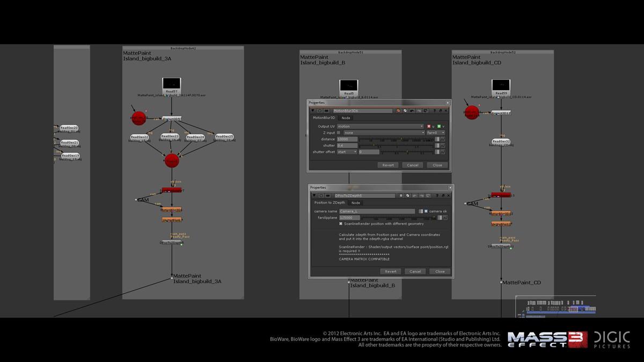The width and height of the screenshot is (644, 362).
Task: Click the undo icon in MotionBlur3D6 header
Action: click(411, 110)
